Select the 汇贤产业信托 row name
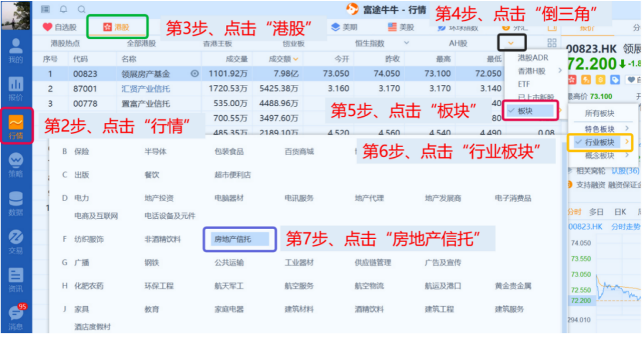 (145, 89)
